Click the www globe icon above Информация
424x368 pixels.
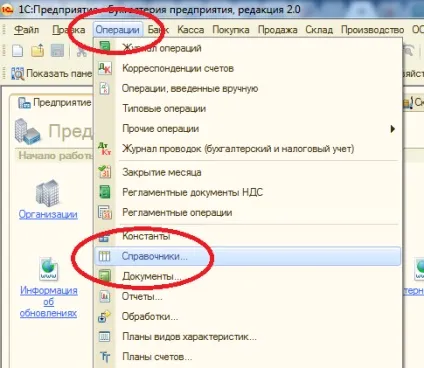(49, 268)
